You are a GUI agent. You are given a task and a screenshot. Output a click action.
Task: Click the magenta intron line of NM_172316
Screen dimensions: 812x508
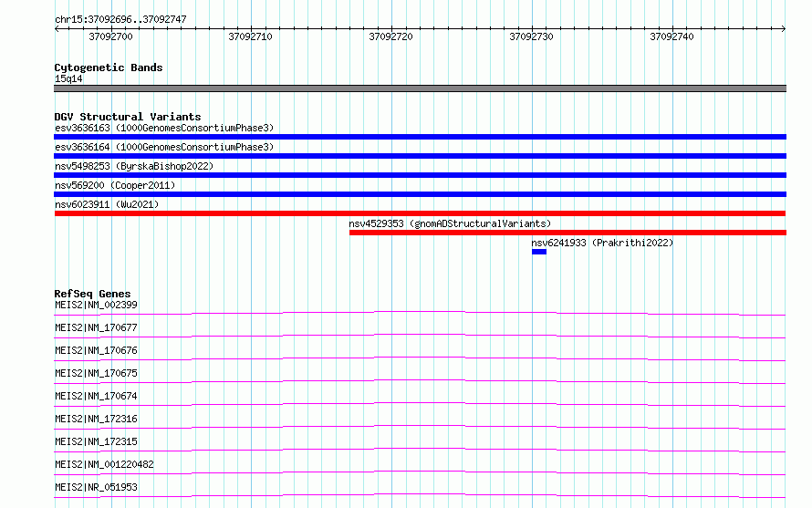(x=420, y=427)
